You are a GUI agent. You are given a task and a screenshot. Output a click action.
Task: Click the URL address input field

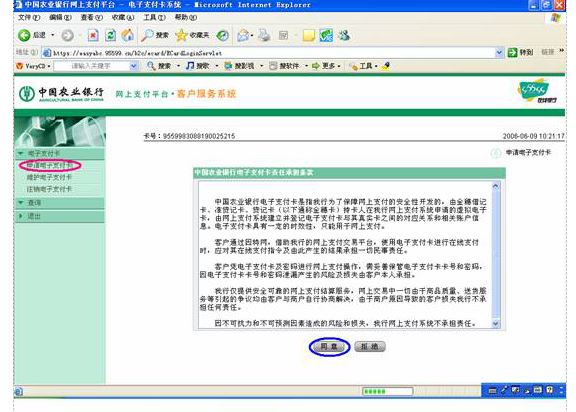273,53
